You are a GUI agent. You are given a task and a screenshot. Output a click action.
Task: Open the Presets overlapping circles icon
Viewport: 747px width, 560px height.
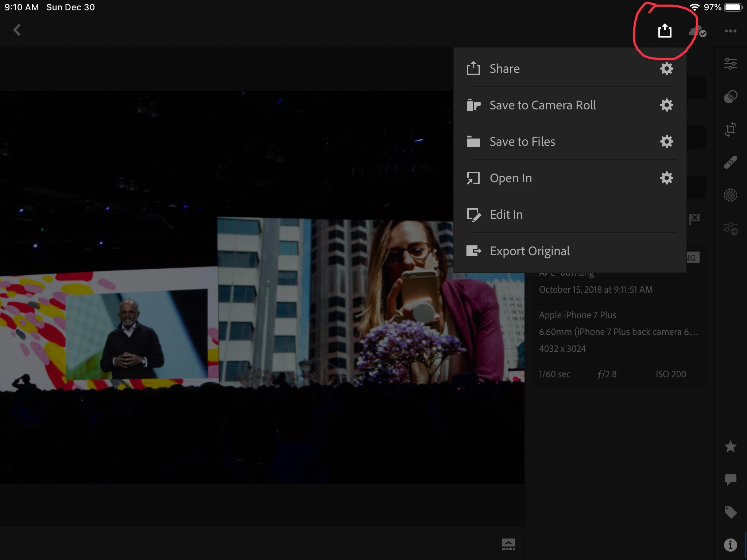[x=730, y=97]
